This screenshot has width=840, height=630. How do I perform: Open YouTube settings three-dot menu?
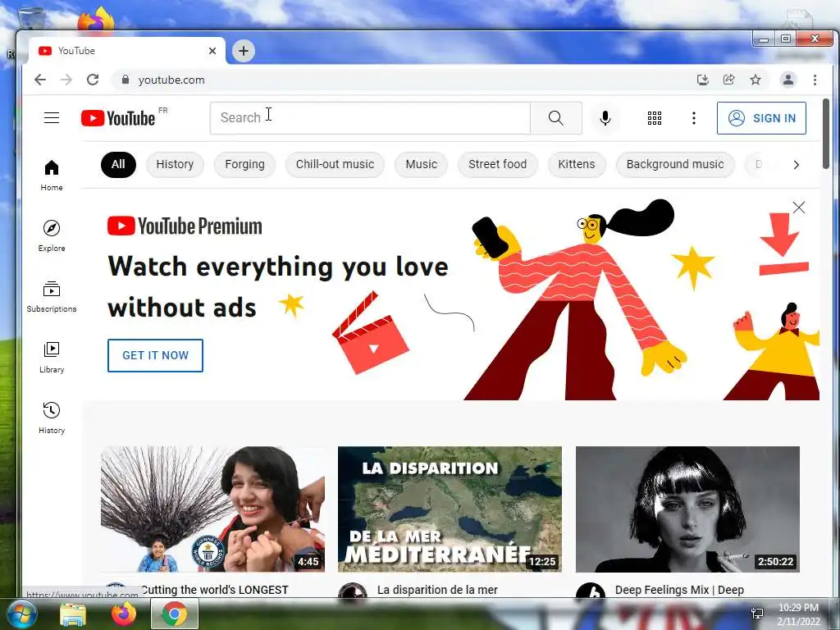click(694, 118)
